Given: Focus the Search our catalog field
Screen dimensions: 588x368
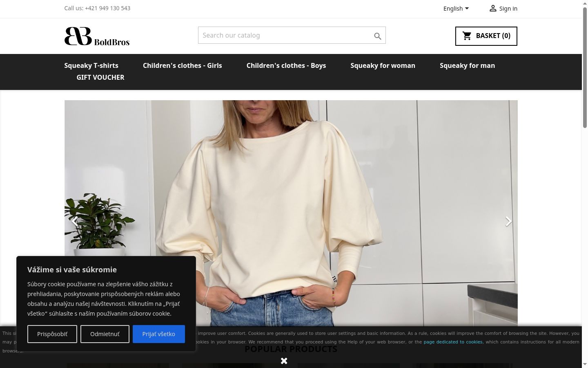Looking at the screenshot, I should 292,35.
